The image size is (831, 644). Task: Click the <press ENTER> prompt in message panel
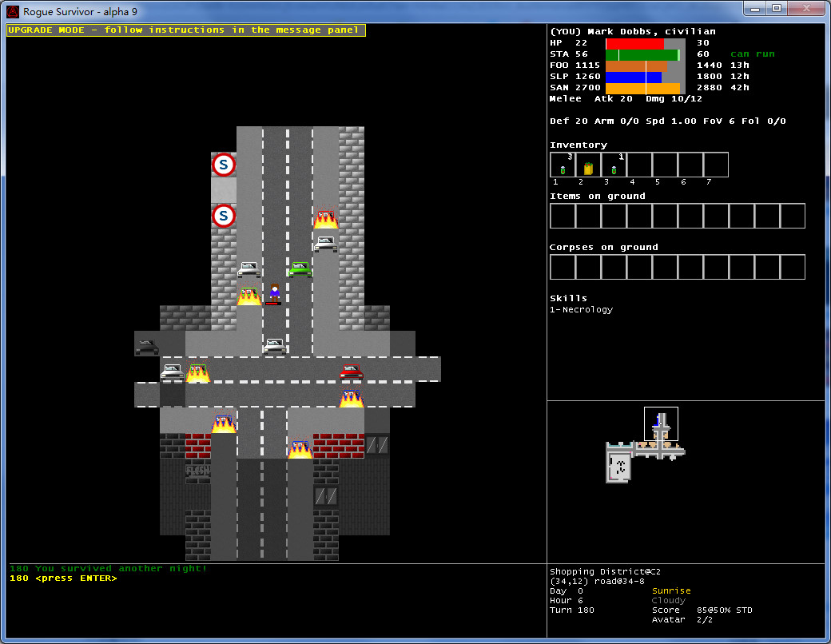[x=76, y=578]
